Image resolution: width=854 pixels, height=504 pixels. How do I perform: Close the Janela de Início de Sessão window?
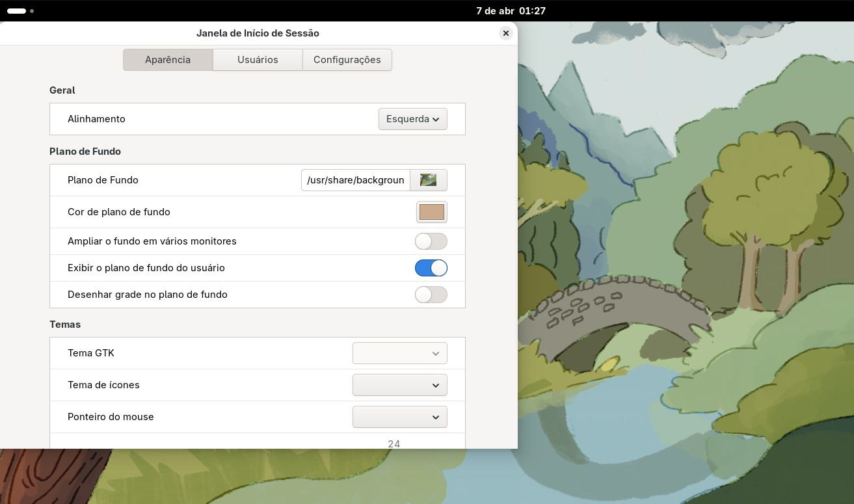pyautogui.click(x=505, y=33)
